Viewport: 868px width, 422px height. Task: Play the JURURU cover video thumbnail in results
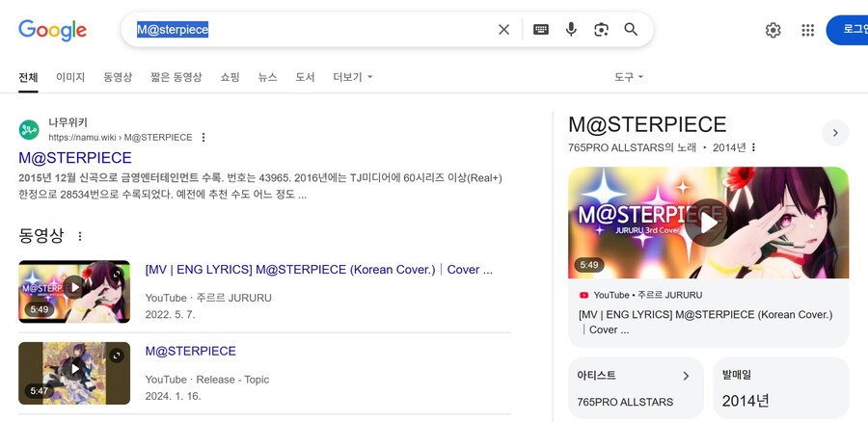pyautogui.click(x=74, y=292)
